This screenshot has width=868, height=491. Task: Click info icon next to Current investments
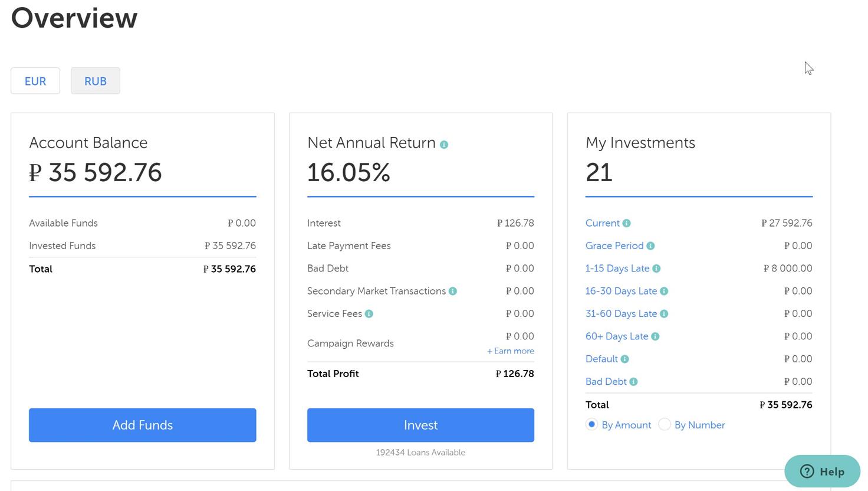tap(627, 223)
